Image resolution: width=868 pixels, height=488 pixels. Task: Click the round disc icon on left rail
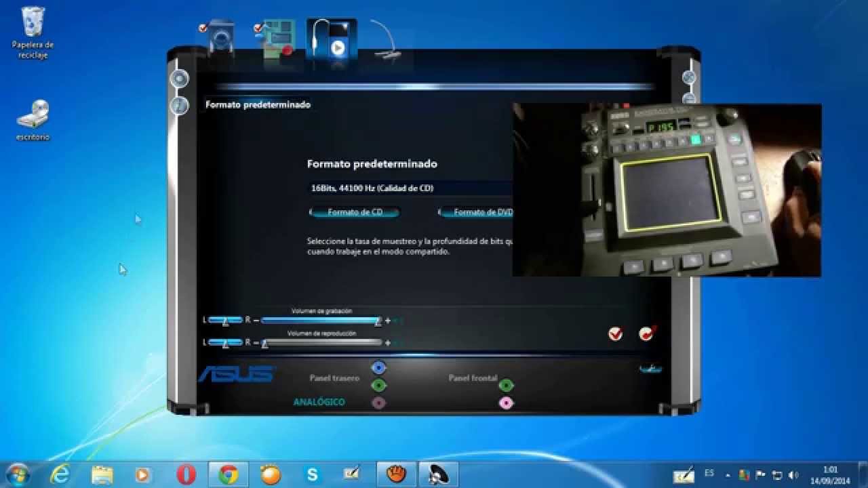179,79
